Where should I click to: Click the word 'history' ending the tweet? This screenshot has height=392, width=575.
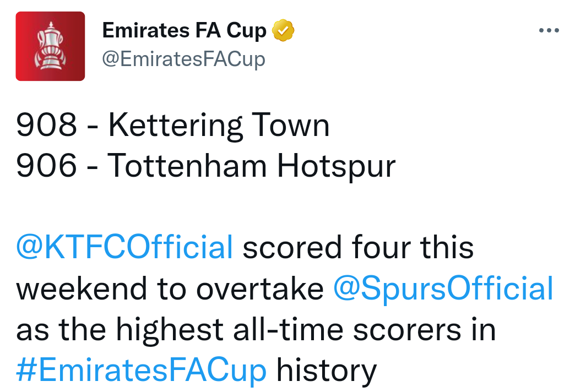327,371
